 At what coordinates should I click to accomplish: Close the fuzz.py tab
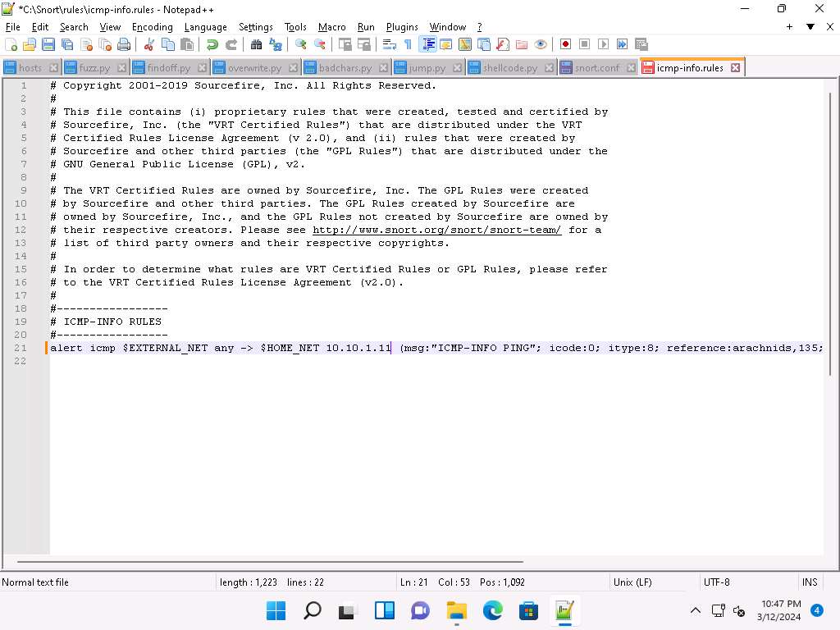click(x=120, y=67)
